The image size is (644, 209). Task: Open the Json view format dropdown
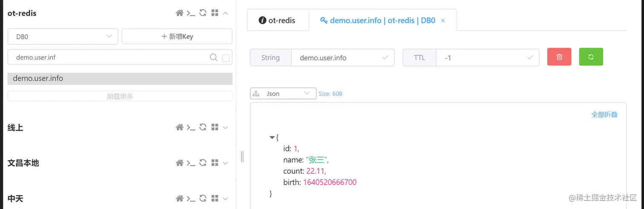283,93
